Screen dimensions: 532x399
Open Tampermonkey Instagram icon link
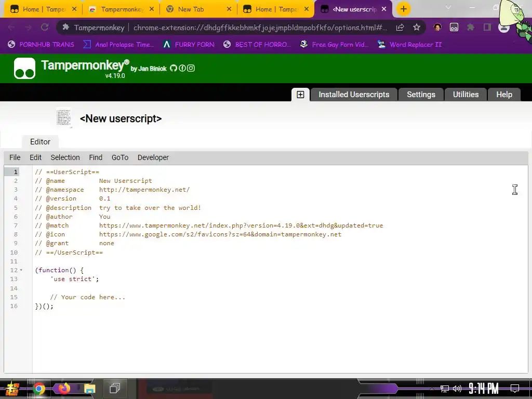click(x=191, y=68)
